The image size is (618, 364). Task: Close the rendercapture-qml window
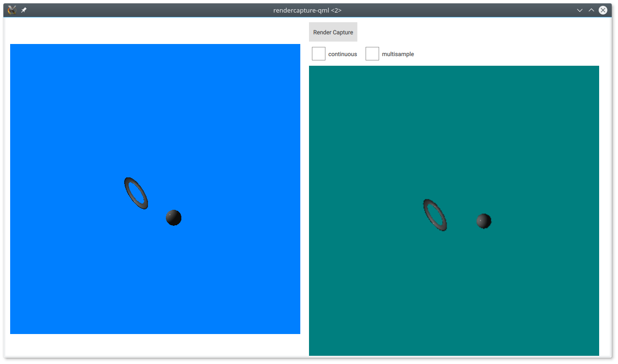[x=603, y=10]
